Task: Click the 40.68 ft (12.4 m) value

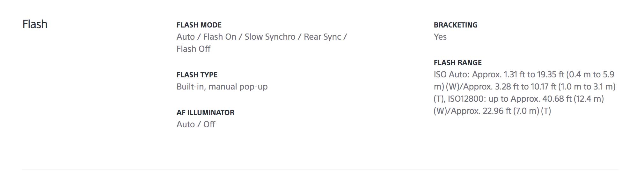Action: [573, 99]
